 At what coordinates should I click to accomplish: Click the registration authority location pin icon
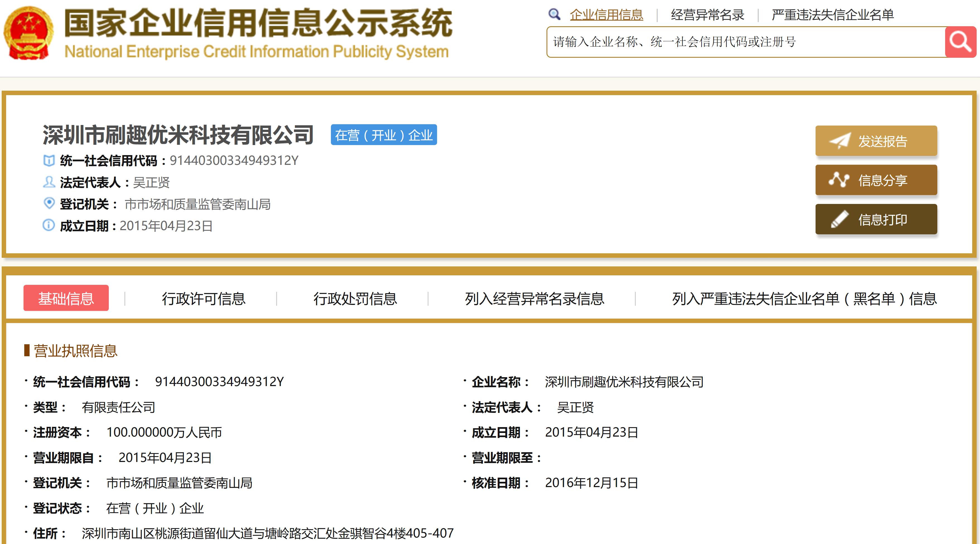coord(49,204)
